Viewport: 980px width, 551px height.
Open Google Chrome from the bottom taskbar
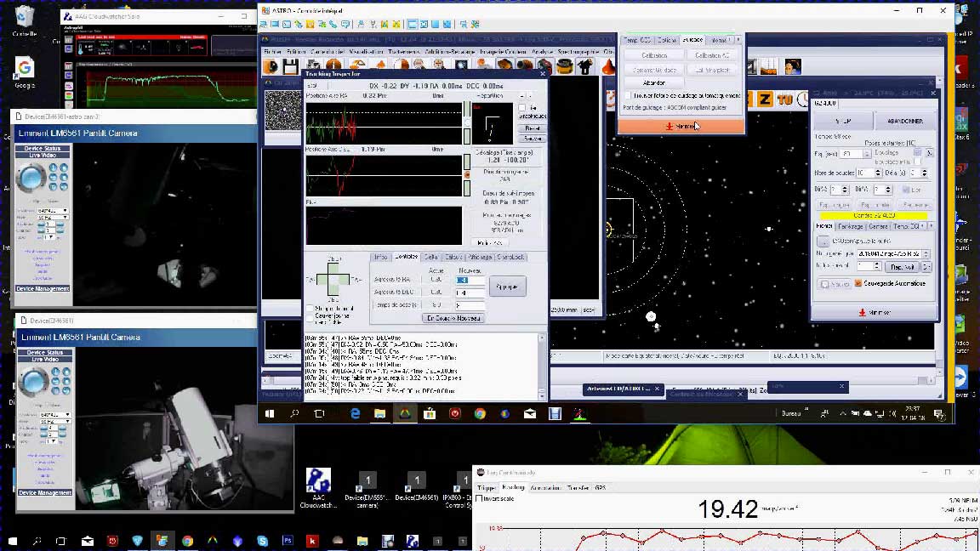(187, 541)
